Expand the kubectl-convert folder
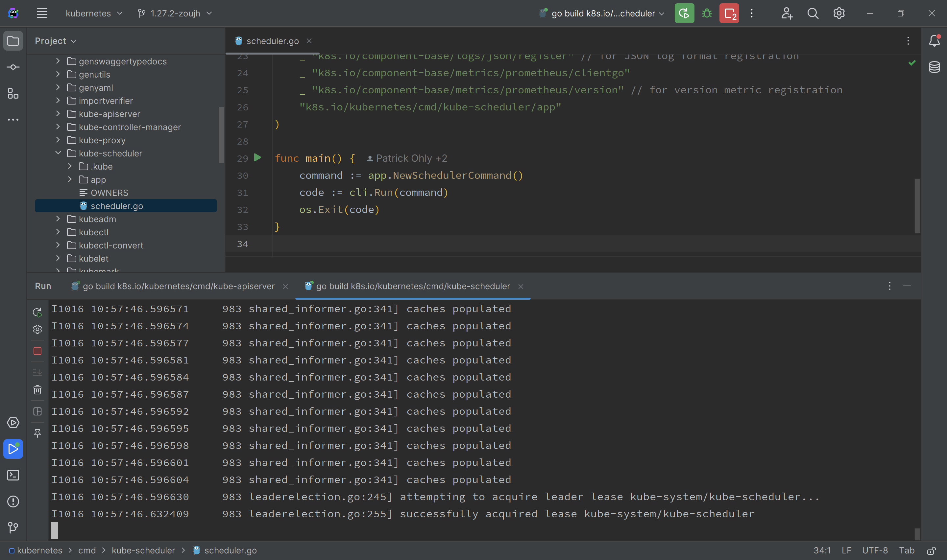The width and height of the screenshot is (947, 560). point(58,245)
